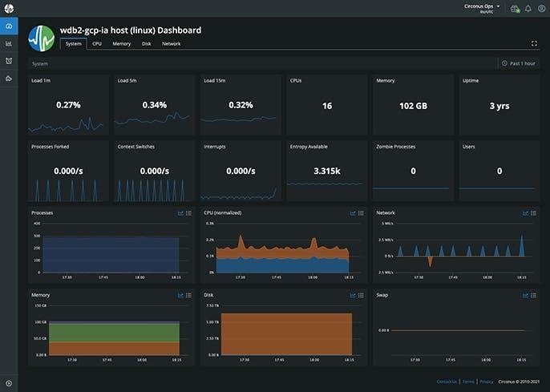The image size is (550, 392).
Task: Select the System tab
Action: point(73,44)
